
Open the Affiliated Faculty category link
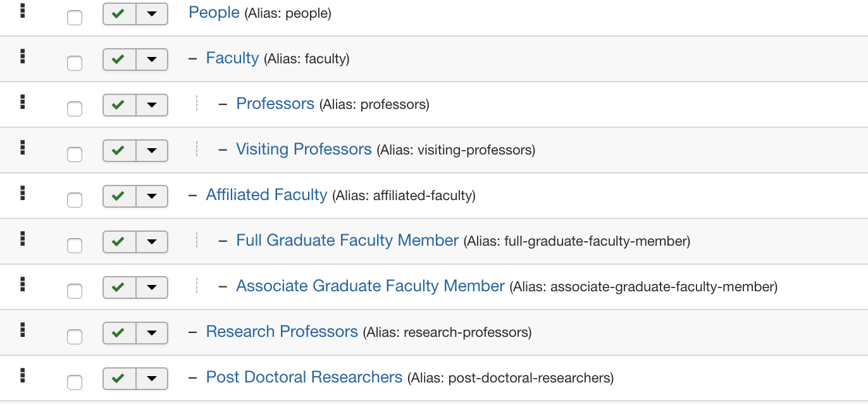pos(266,194)
